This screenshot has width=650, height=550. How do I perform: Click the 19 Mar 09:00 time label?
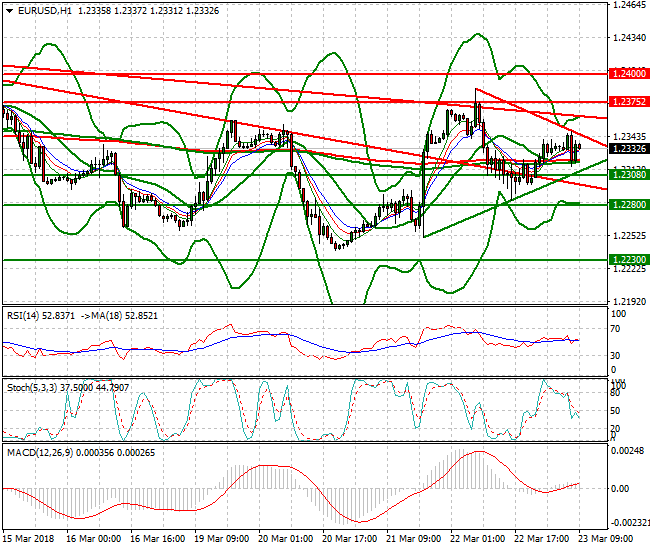pyautogui.click(x=222, y=539)
